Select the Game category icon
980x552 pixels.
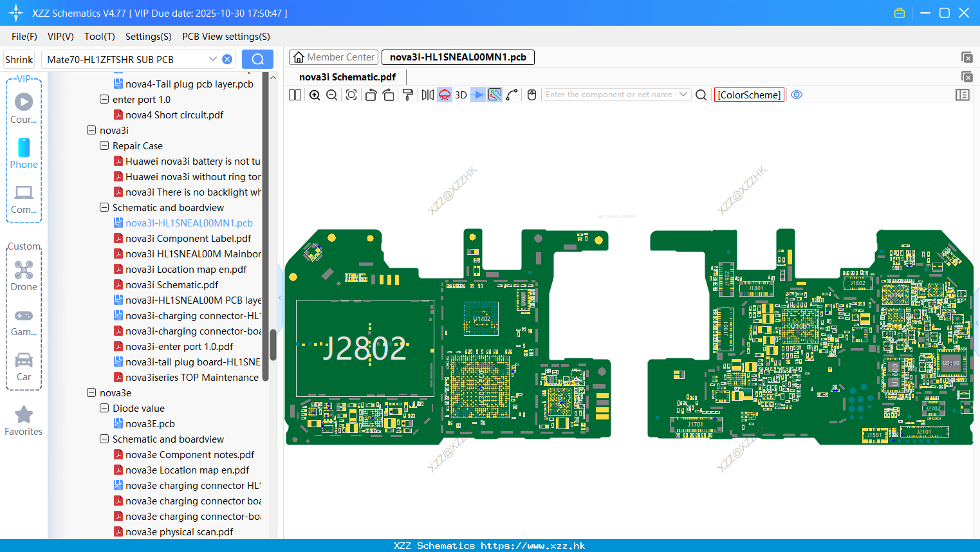click(x=24, y=322)
